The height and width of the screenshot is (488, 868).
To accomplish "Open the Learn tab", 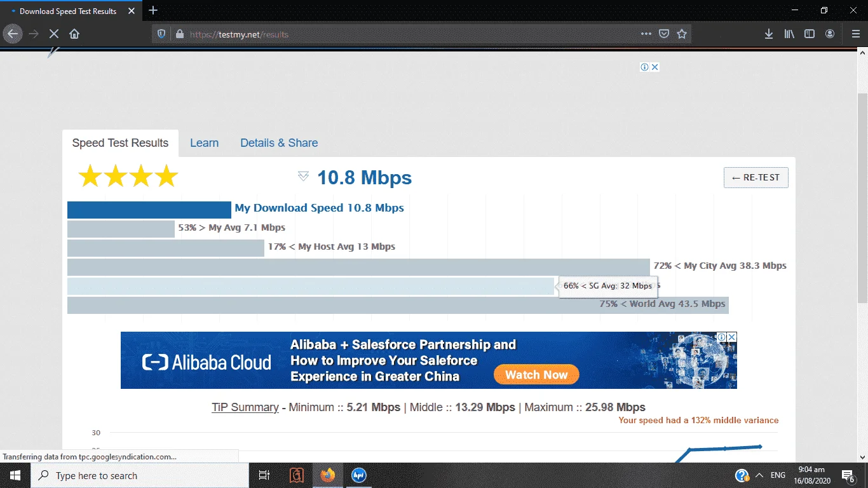I will click(x=204, y=143).
